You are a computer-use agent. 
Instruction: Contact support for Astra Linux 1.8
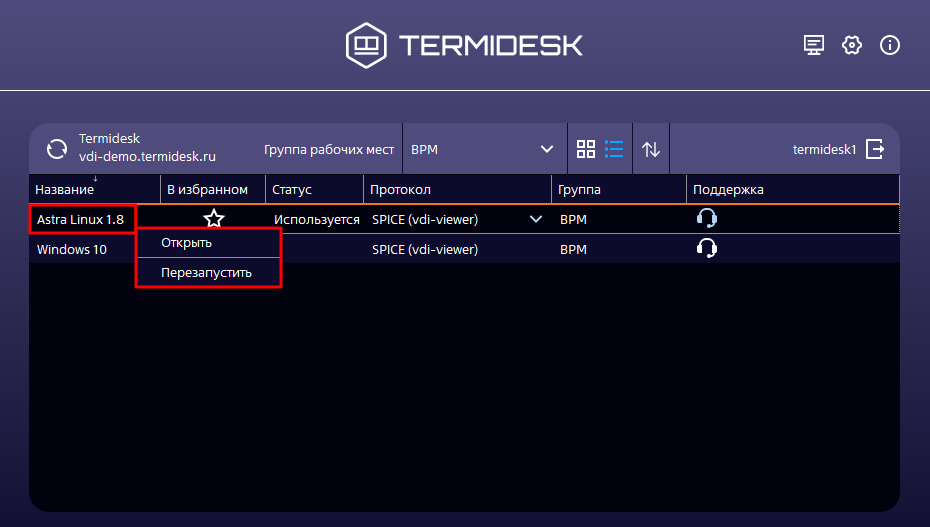click(706, 218)
